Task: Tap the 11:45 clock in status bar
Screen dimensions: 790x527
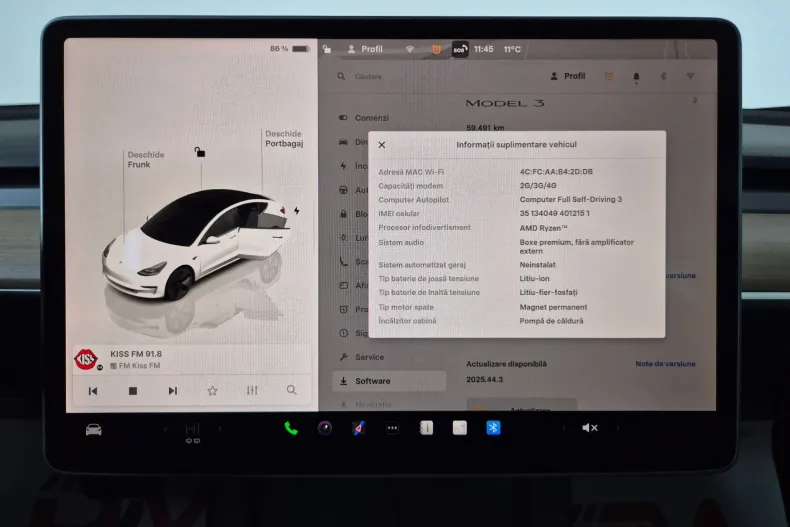Action: [x=483, y=49]
